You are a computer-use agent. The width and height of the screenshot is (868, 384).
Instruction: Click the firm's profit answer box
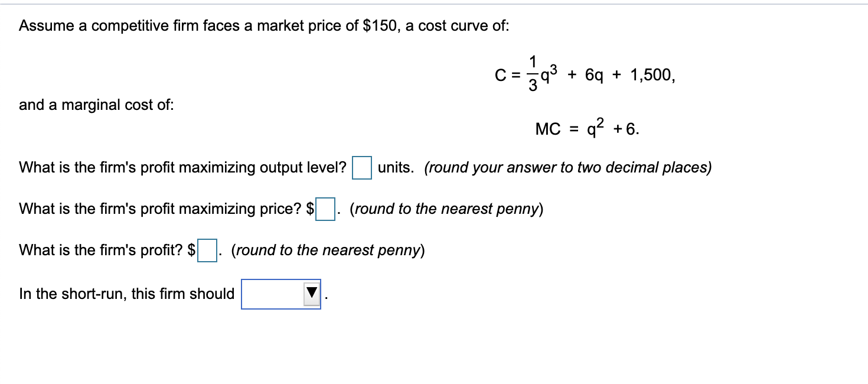[x=207, y=250]
